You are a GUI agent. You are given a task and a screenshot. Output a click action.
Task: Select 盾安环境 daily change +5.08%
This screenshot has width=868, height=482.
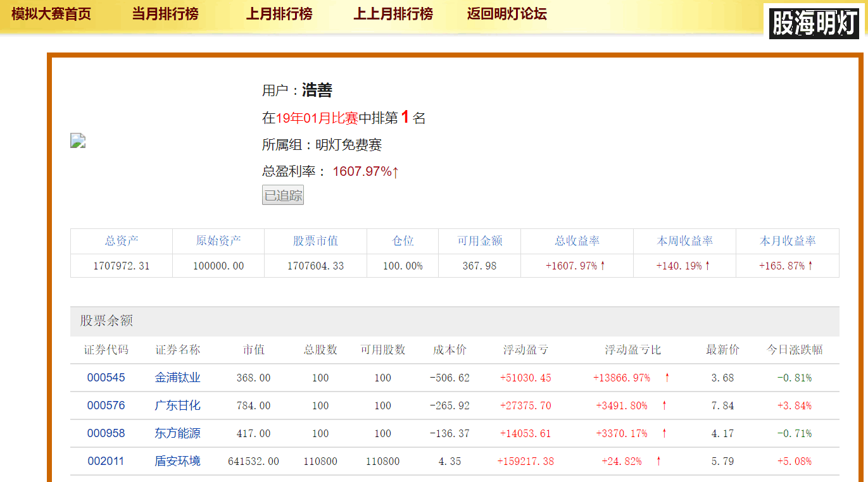[x=795, y=461]
